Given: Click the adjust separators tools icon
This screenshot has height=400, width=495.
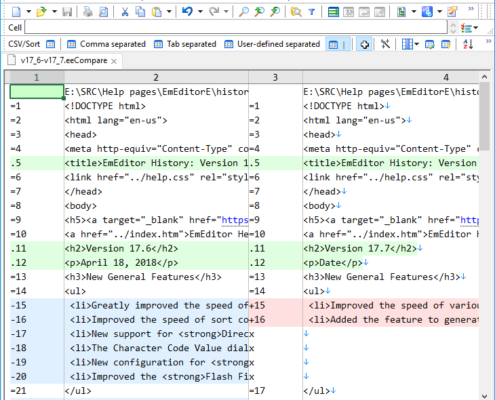Looking at the screenshot, I should point(385,44).
